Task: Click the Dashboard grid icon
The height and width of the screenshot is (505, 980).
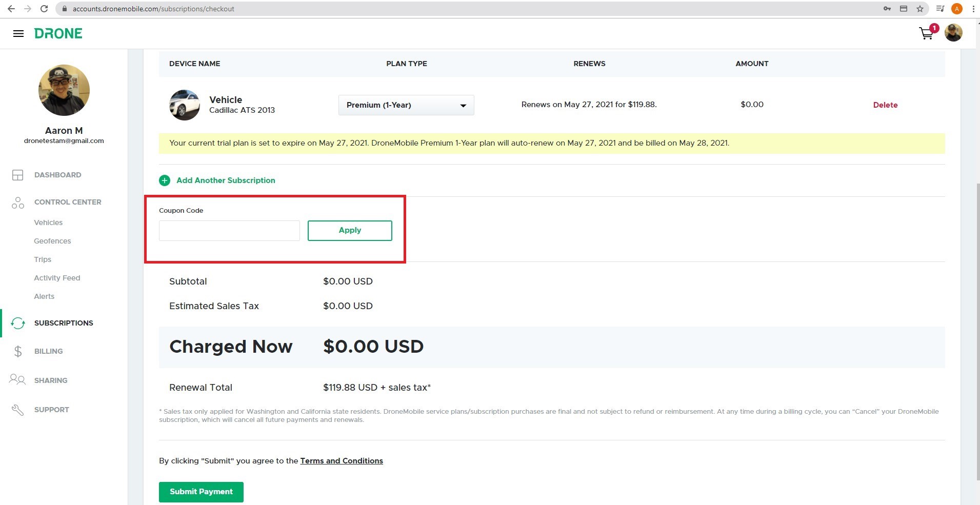Action: tap(18, 175)
